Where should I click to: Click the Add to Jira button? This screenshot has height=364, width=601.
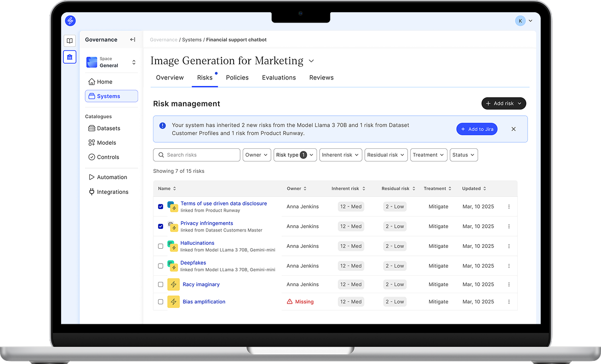click(x=477, y=129)
